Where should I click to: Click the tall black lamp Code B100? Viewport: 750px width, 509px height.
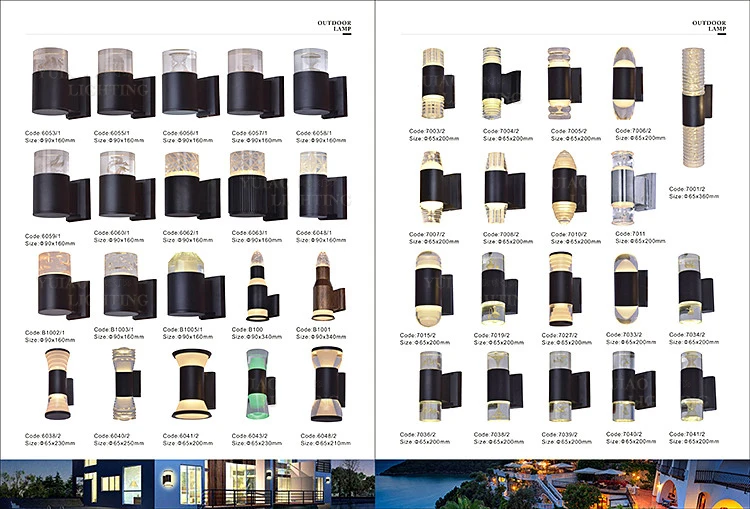click(263, 286)
